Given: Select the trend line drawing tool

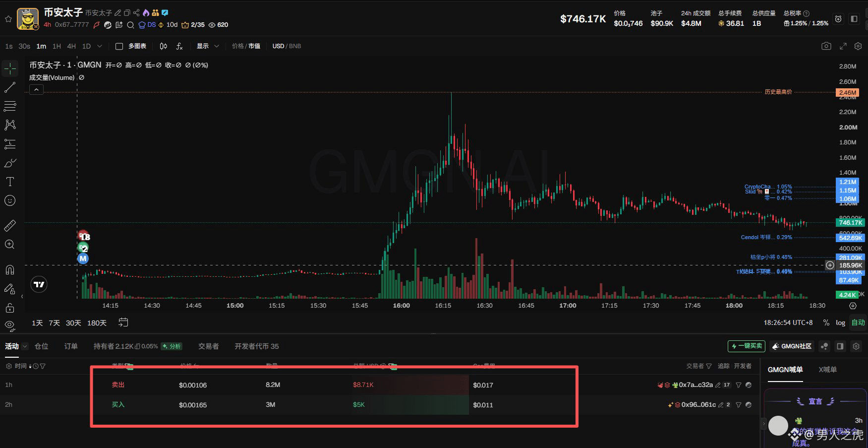Looking at the screenshot, I should click(x=10, y=88).
